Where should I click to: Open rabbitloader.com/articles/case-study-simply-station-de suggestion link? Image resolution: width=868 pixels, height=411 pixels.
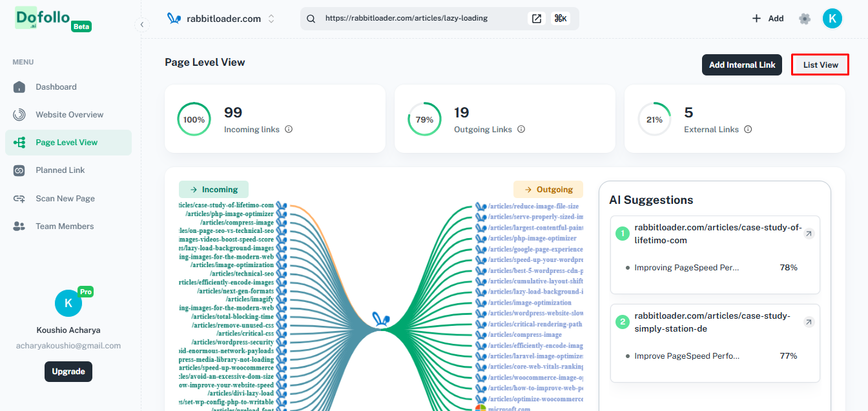tap(712, 322)
